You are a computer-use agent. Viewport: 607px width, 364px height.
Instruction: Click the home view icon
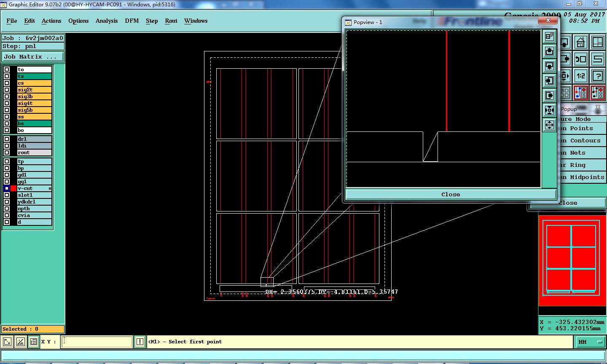pyautogui.click(x=581, y=43)
